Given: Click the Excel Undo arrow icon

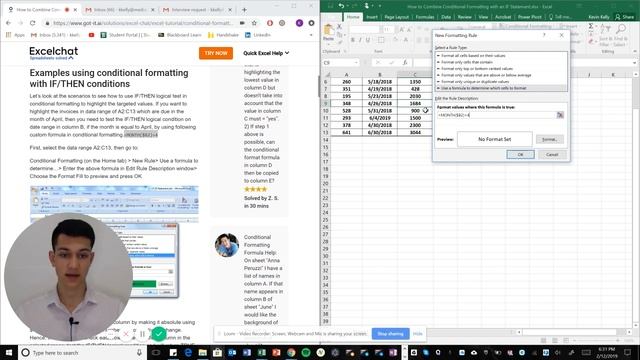Looking at the screenshot, I should point(341,6).
